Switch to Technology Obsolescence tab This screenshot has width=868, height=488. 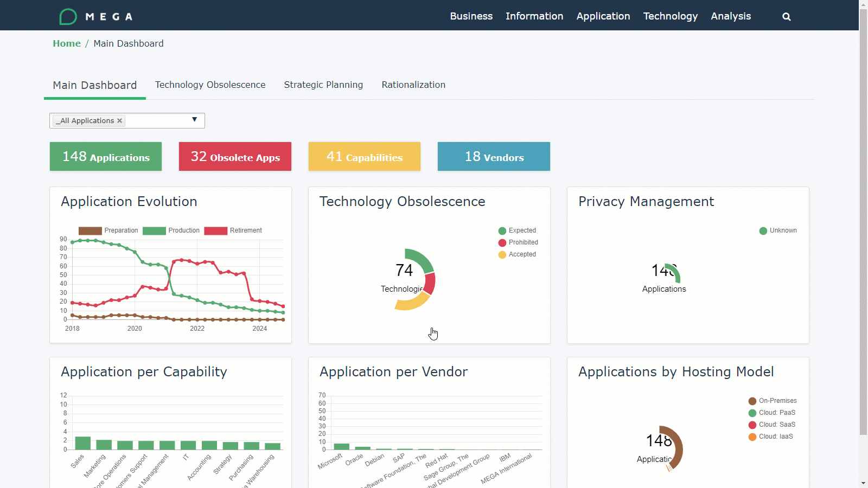[x=210, y=85]
